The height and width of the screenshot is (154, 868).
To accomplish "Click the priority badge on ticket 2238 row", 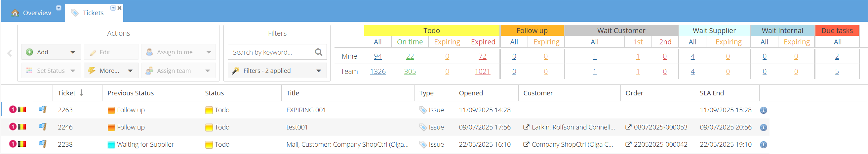I will (13, 144).
